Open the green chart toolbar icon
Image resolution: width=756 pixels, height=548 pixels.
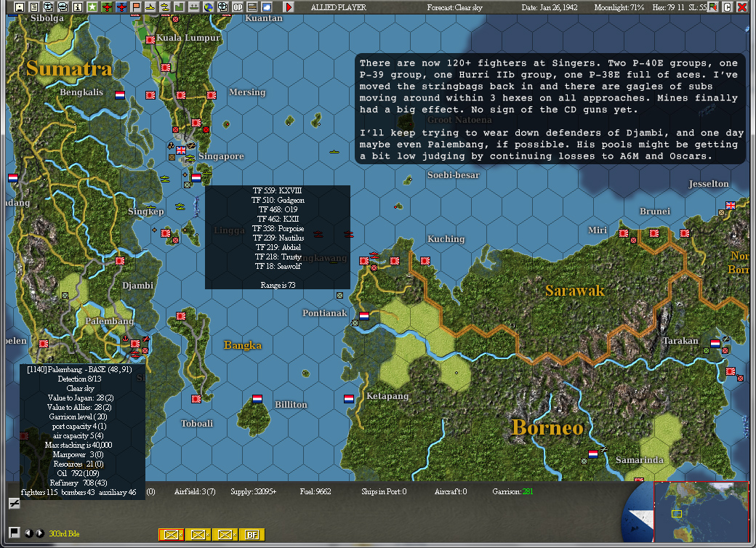point(179,7)
